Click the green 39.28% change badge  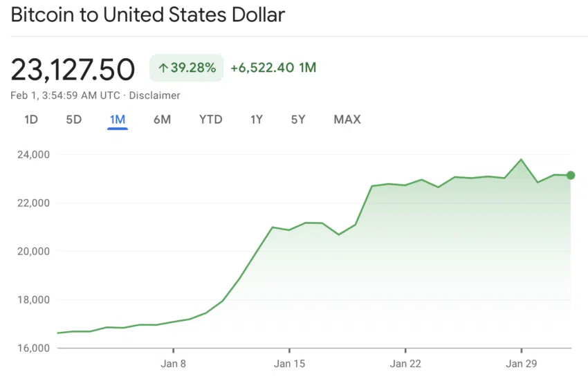point(187,68)
